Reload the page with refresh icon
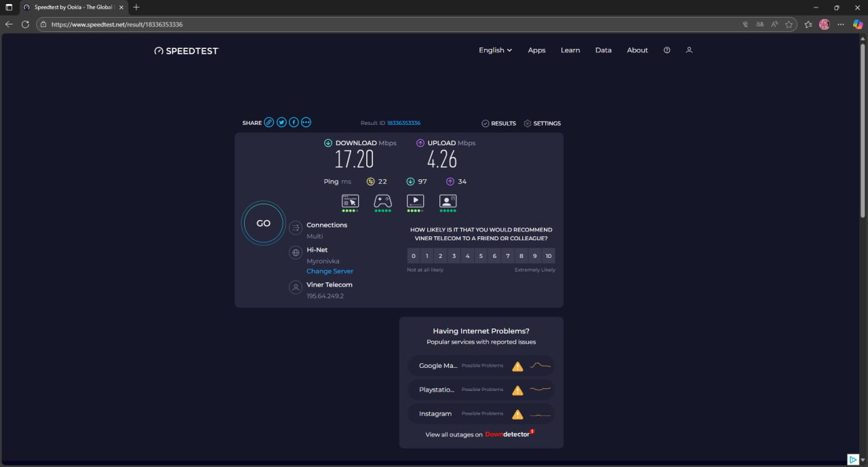 (x=25, y=24)
